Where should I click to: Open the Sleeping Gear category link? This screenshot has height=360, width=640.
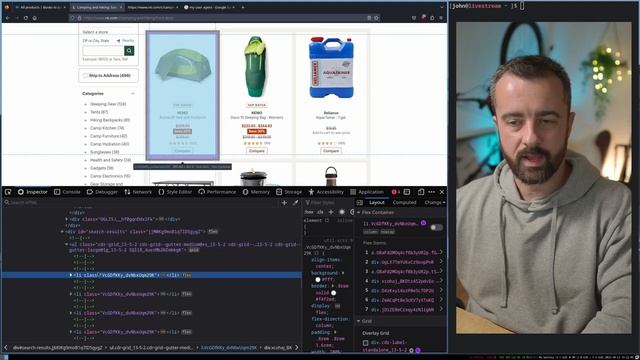108,104
